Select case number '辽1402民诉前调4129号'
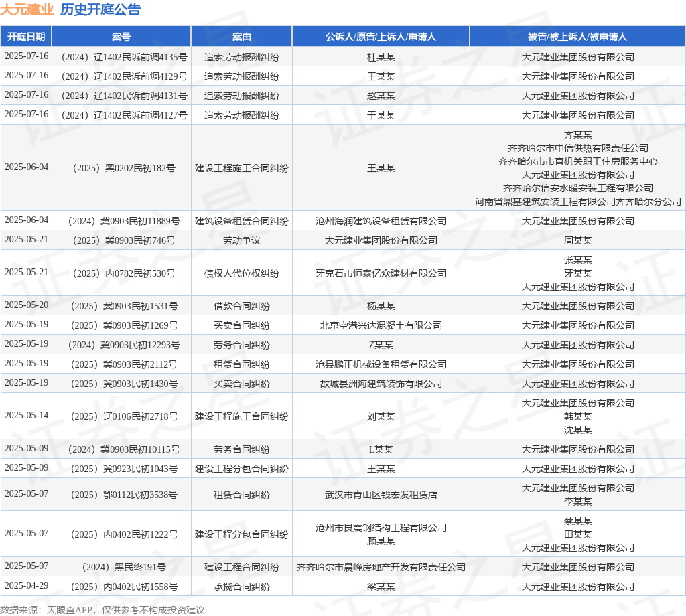This screenshot has height=616, width=686. coord(141,76)
